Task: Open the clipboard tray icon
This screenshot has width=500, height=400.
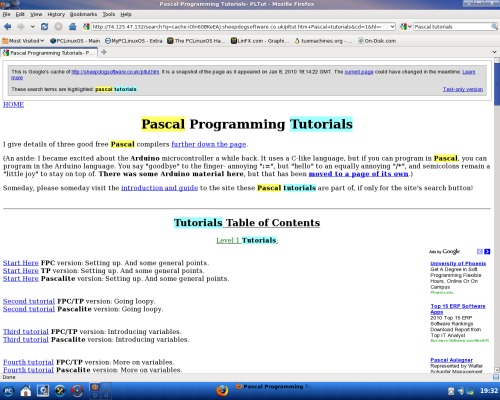Action: (451, 391)
